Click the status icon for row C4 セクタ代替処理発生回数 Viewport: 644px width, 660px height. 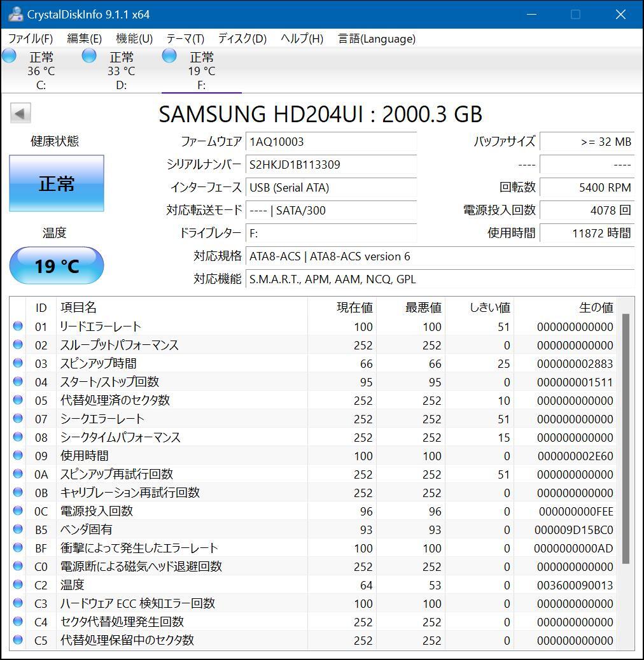(18, 621)
